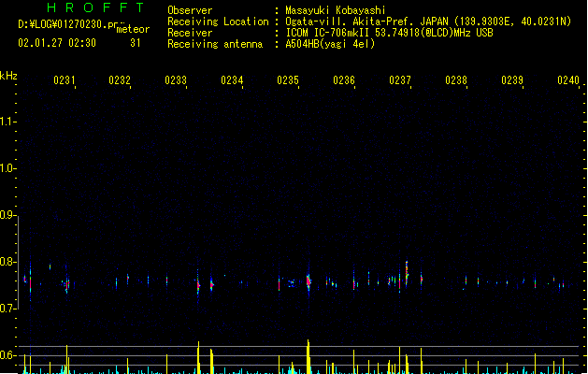Click the 0.9 kHz frequency tick
The image size is (588, 374).
[8, 215]
